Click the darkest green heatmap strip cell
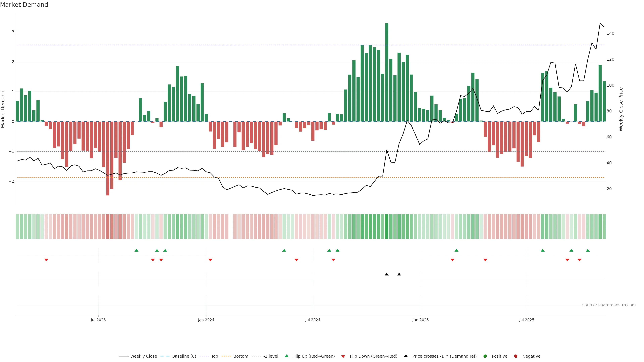 click(387, 226)
